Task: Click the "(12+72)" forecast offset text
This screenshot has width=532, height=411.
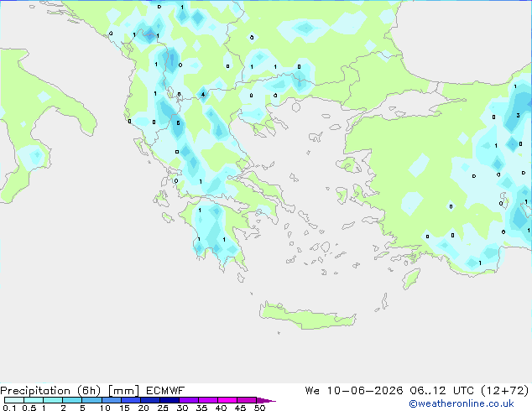Action: pyautogui.click(x=505, y=391)
